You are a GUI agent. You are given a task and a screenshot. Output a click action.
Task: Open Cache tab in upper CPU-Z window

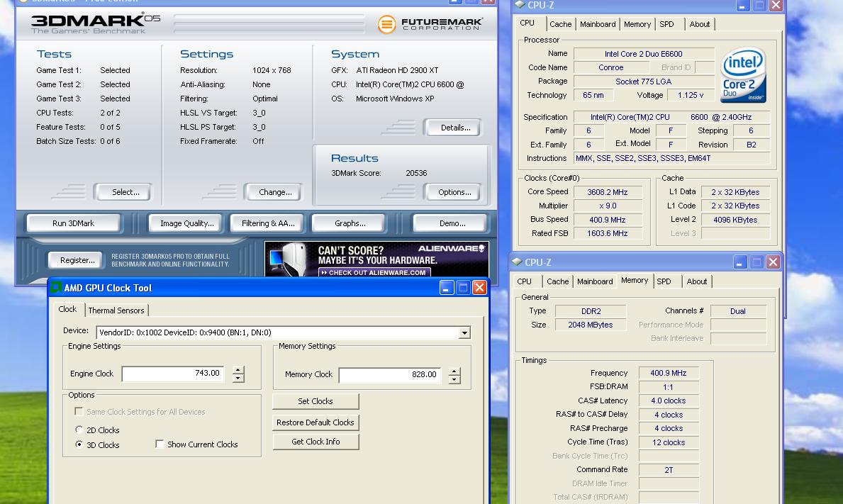pos(560,24)
